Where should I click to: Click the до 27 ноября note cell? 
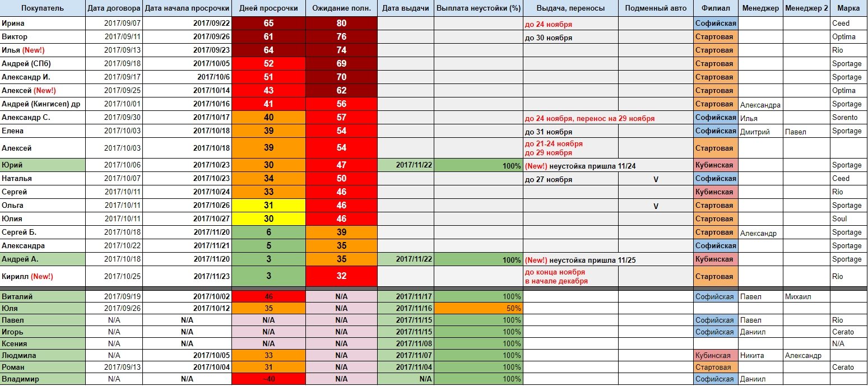pos(570,179)
